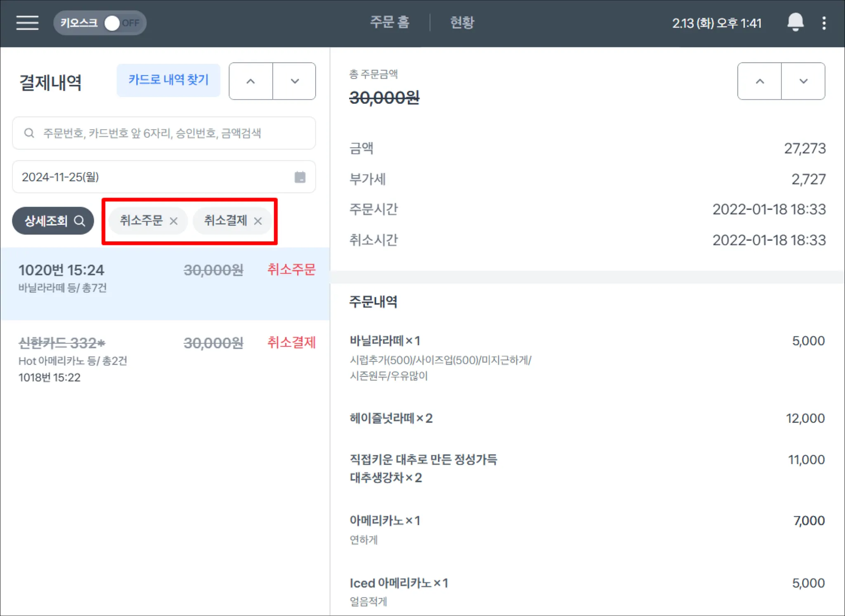The width and height of the screenshot is (845, 616).
Task: Click down chevron in order detail panel
Action: tap(803, 81)
